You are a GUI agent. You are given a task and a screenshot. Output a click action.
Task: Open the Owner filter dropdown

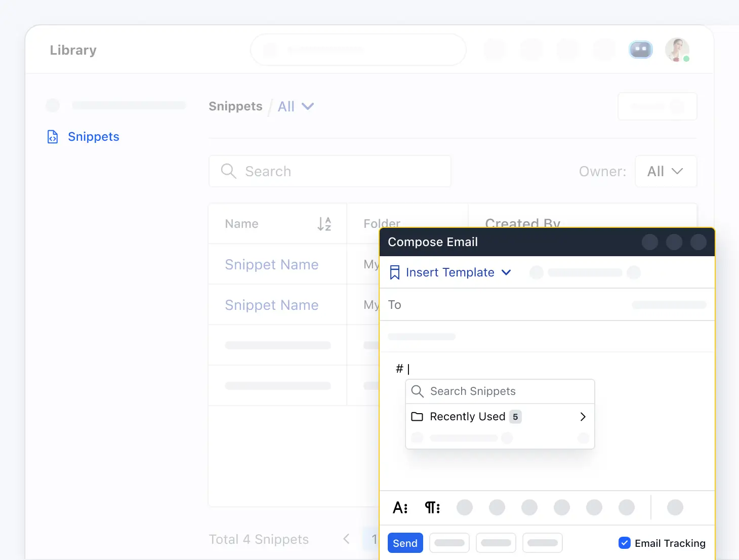click(x=666, y=171)
